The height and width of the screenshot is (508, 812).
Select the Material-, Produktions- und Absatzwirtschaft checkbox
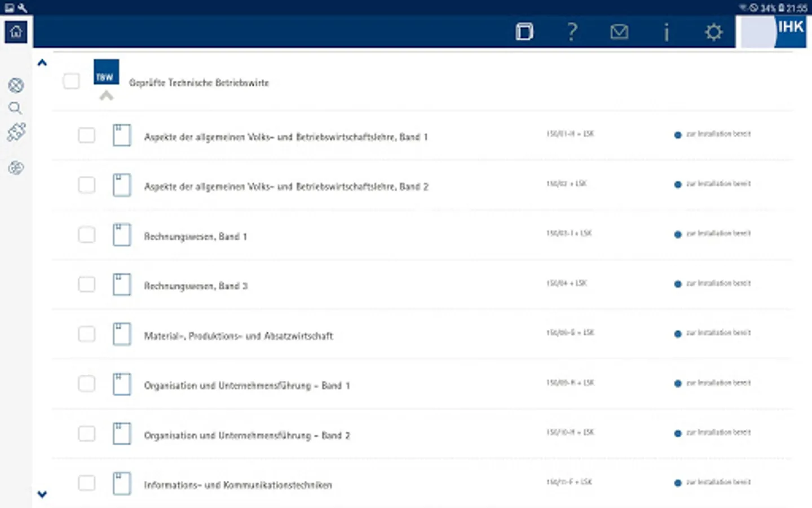[87, 334]
